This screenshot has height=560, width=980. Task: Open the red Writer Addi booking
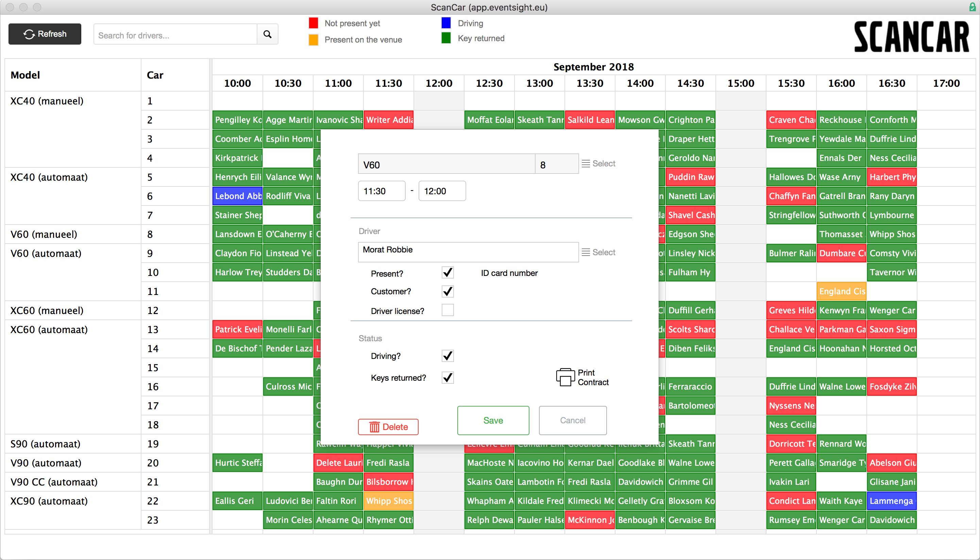click(389, 120)
